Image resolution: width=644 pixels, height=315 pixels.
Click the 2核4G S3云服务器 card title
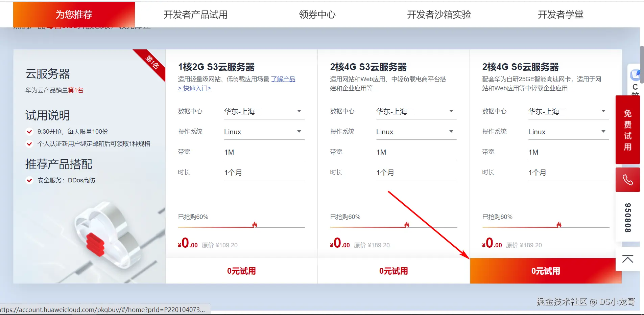tap(368, 67)
